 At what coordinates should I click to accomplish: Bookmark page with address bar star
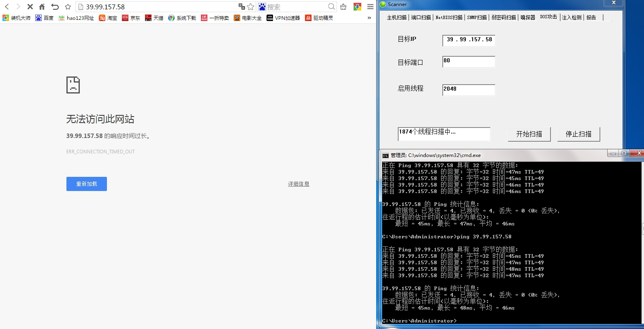(251, 6)
